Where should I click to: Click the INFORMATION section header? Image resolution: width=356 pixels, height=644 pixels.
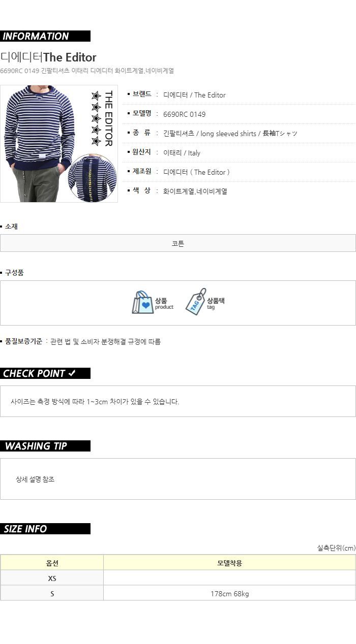(45, 36)
